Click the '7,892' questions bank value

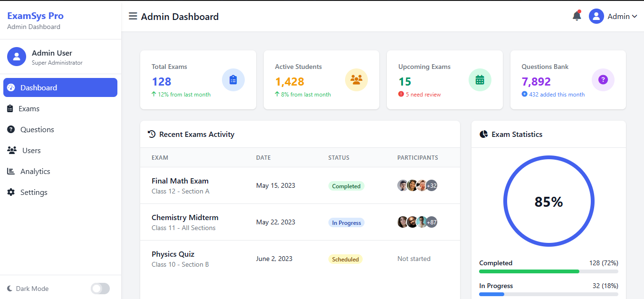tap(536, 81)
